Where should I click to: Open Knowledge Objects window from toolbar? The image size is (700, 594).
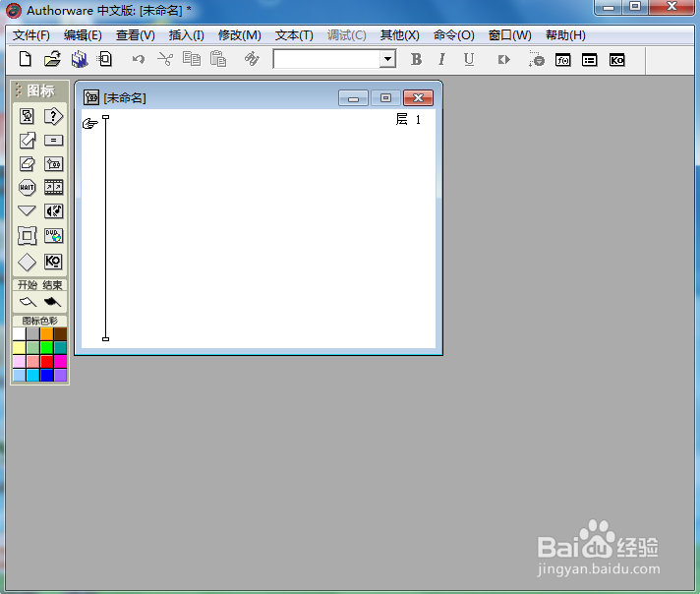616,60
